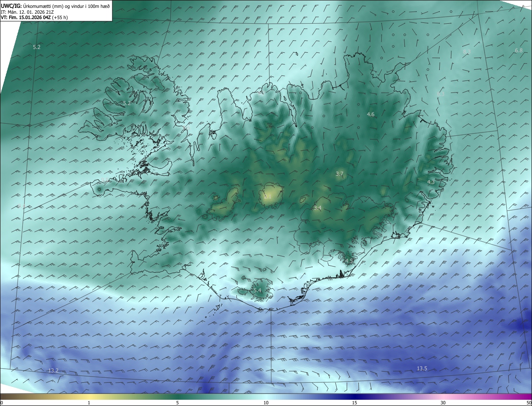The width and height of the screenshot is (532, 406).
Task: Click the valid time 'VT: Fim. 15.01.2026 04Z'
Action: point(26,17)
